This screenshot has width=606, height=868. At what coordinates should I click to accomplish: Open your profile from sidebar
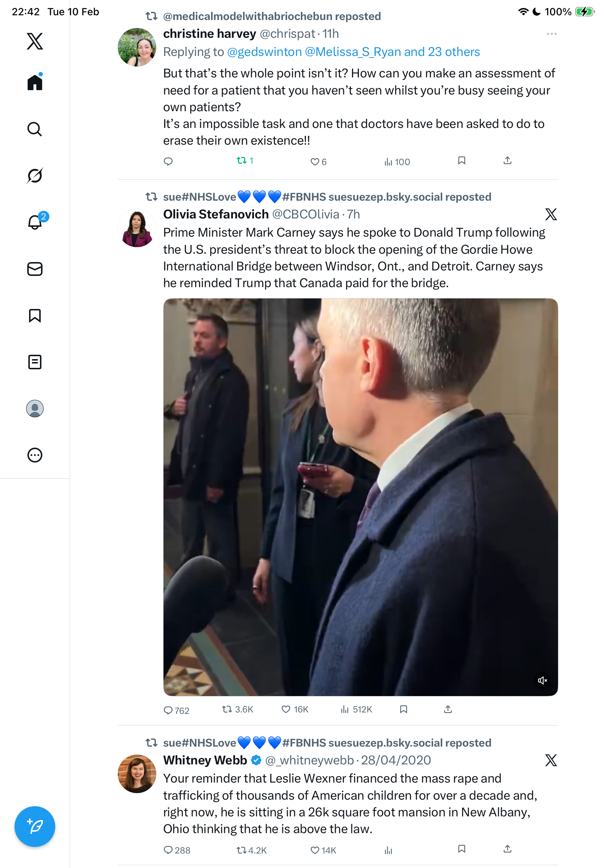coord(35,409)
